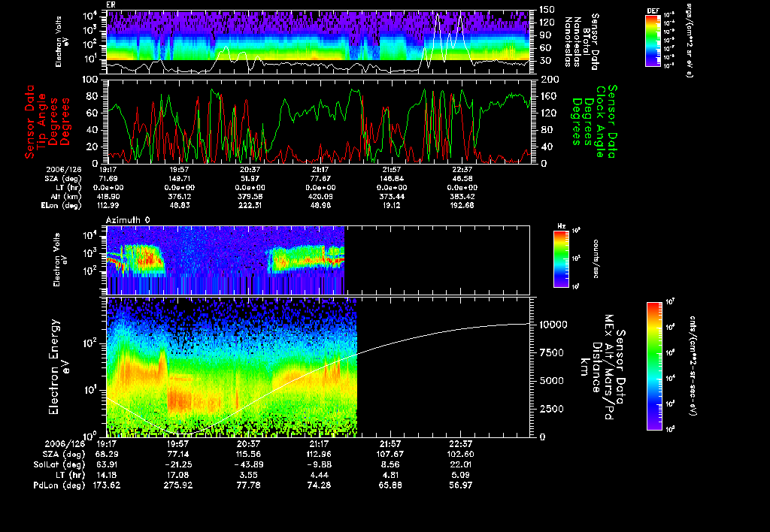Click the '100' tip angle axis tick

[91, 80]
